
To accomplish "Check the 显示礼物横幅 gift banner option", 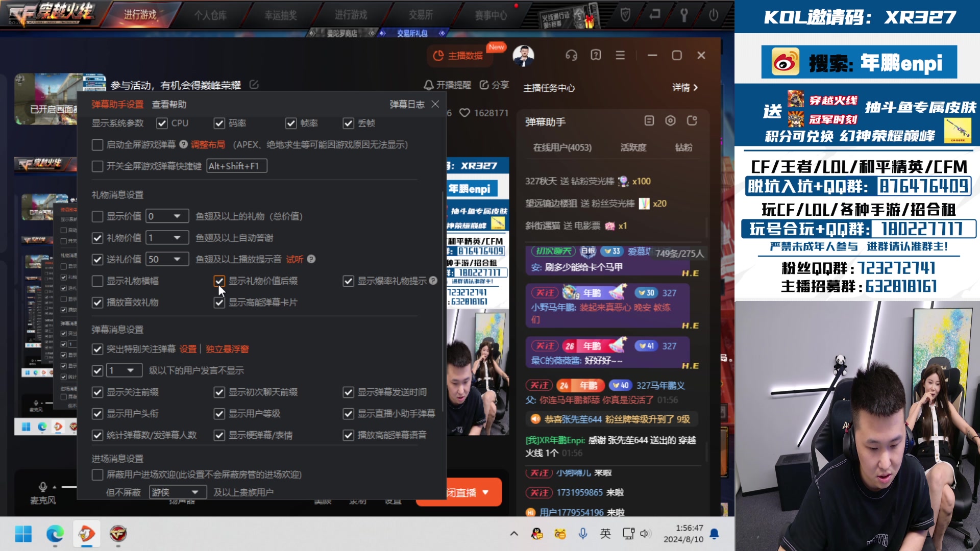I will [97, 281].
